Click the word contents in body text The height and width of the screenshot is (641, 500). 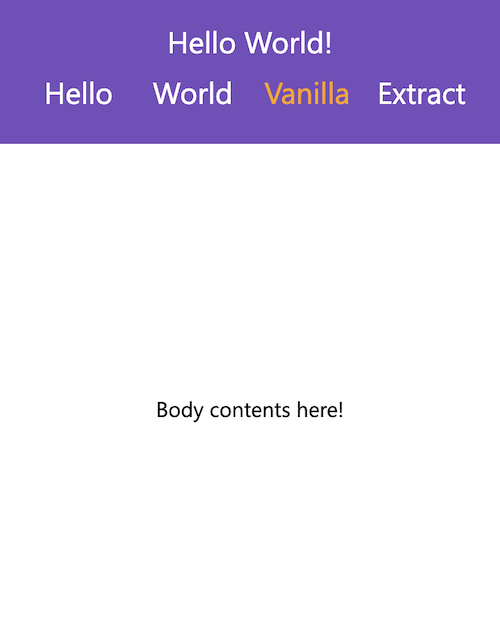tap(250, 410)
